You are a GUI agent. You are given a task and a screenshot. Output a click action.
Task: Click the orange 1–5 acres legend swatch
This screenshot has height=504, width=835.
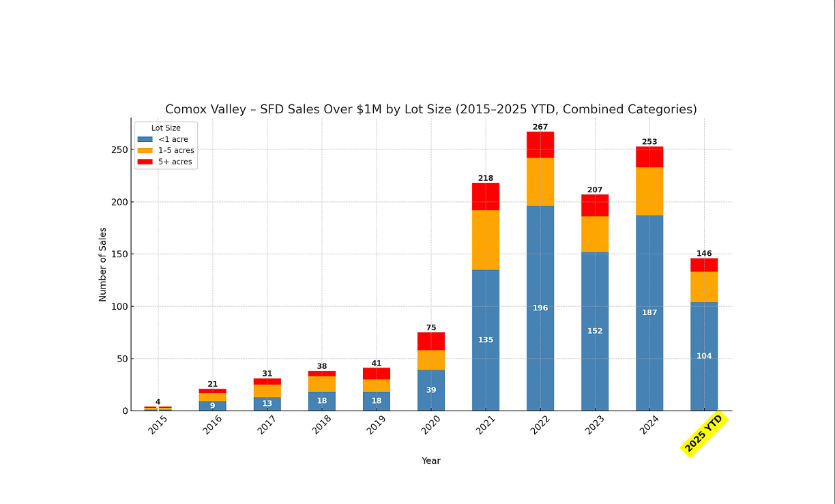[x=145, y=151]
